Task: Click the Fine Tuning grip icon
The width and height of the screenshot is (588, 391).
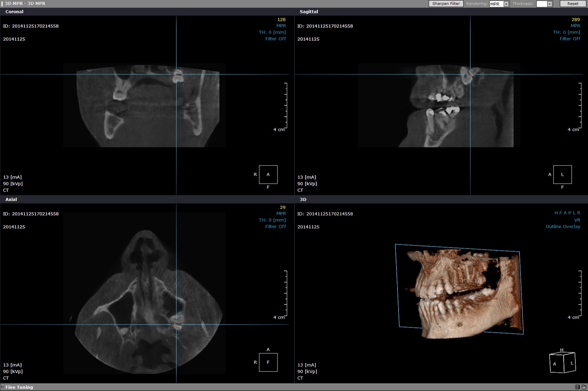Action: point(2,387)
